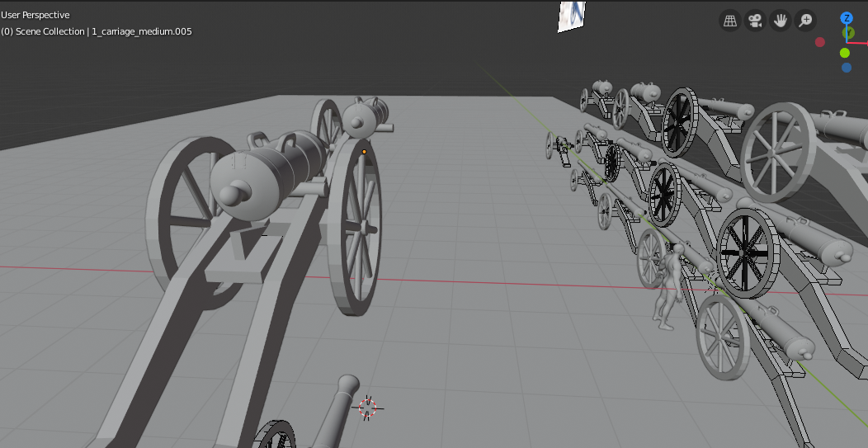The height and width of the screenshot is (448, 868).
Task: Select the tilted image plane at top
Action: [571, 16]
